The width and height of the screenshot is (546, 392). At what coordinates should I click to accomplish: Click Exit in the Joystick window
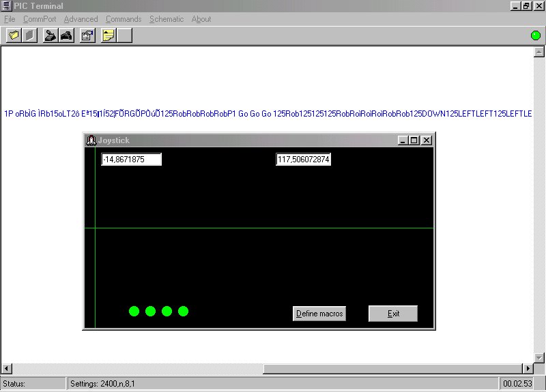click(x=393, y=314)
